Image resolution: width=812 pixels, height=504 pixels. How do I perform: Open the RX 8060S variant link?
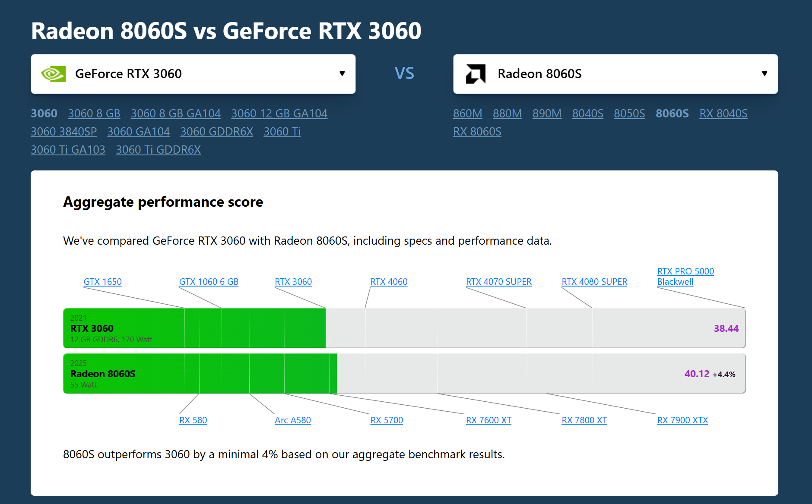[x=477, y=132]
